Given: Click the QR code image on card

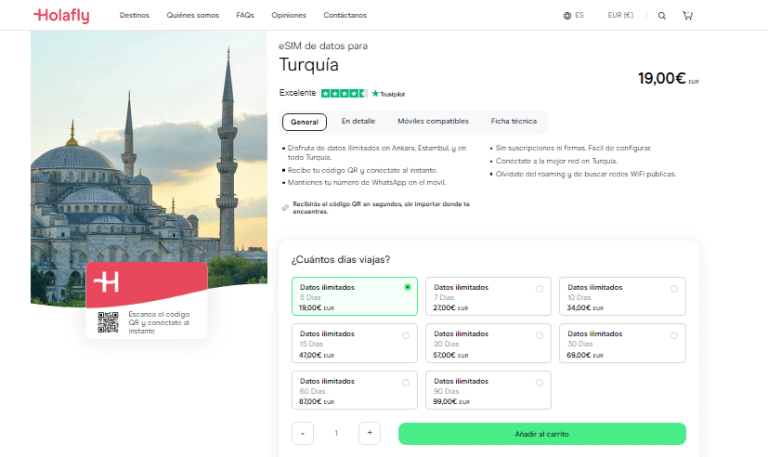Looking at the screenshot, I should pyautogui.click(x=108, y=322).
